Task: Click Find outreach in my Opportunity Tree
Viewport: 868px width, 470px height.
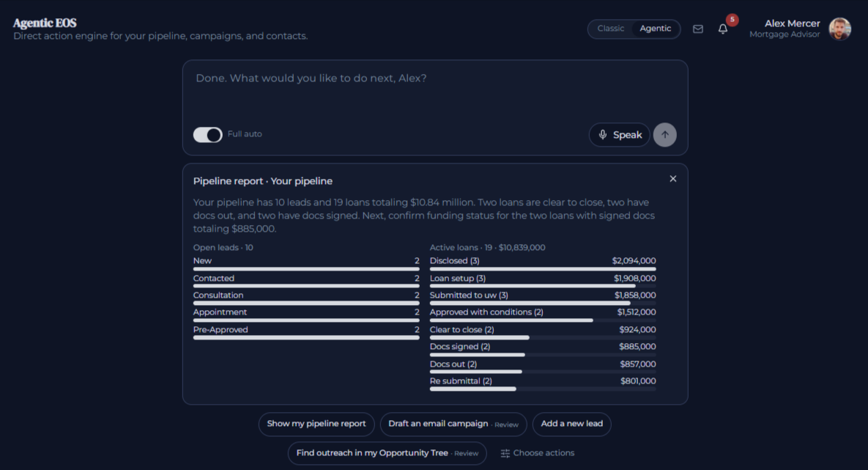Action: coord(387,453)
